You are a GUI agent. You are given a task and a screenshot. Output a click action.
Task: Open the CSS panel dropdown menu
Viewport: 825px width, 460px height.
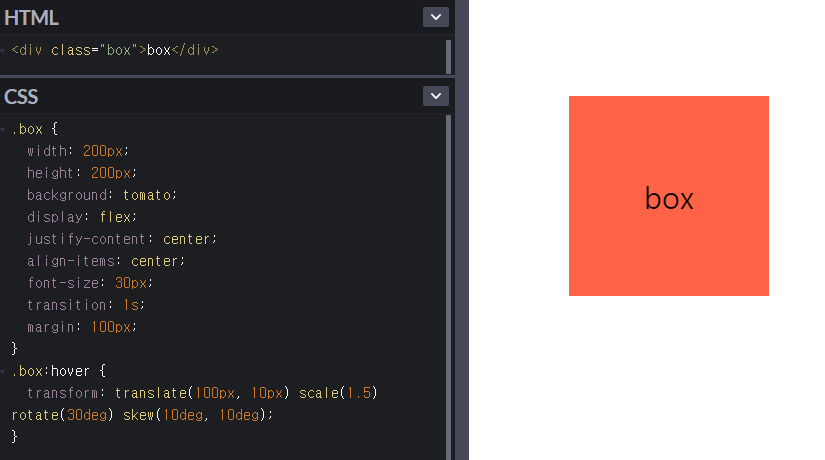(436, 96)
